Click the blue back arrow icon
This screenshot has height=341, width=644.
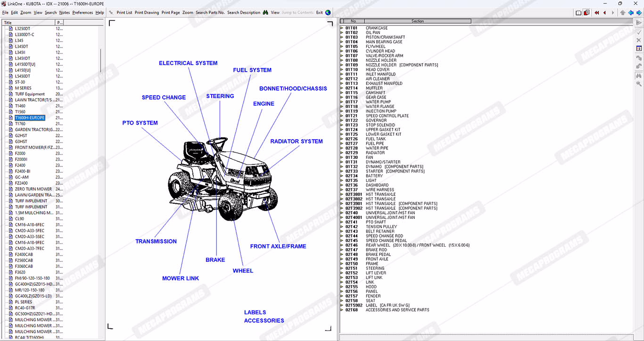pyautogui.click(x=630, y=13)
